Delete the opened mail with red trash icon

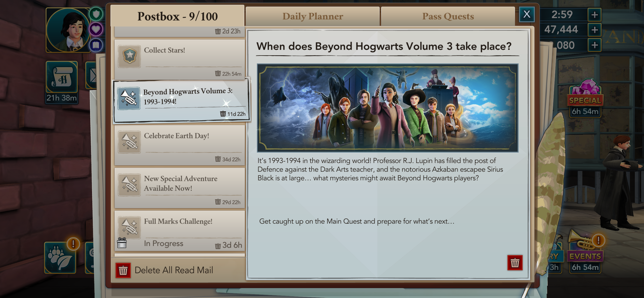(x=515, y=263)
